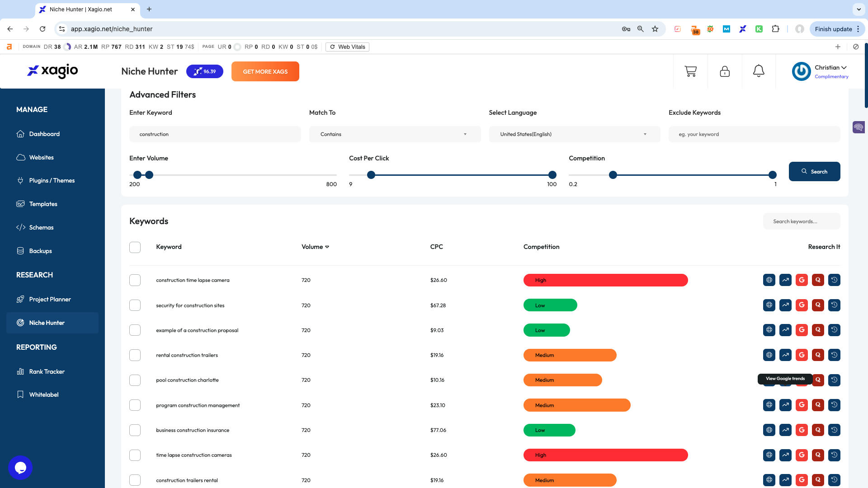Check rental construction trailers row
This screenshot has height=488, width=868.
point(135,355)
